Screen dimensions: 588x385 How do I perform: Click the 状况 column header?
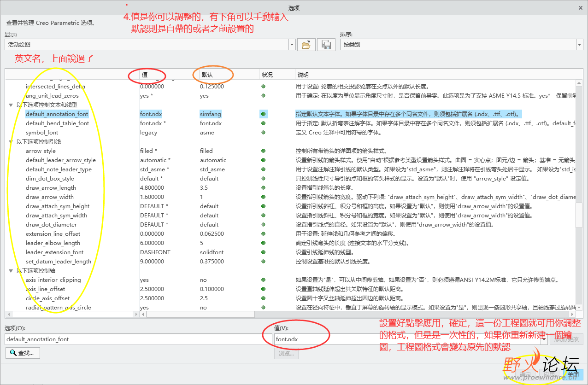(277, 75)
